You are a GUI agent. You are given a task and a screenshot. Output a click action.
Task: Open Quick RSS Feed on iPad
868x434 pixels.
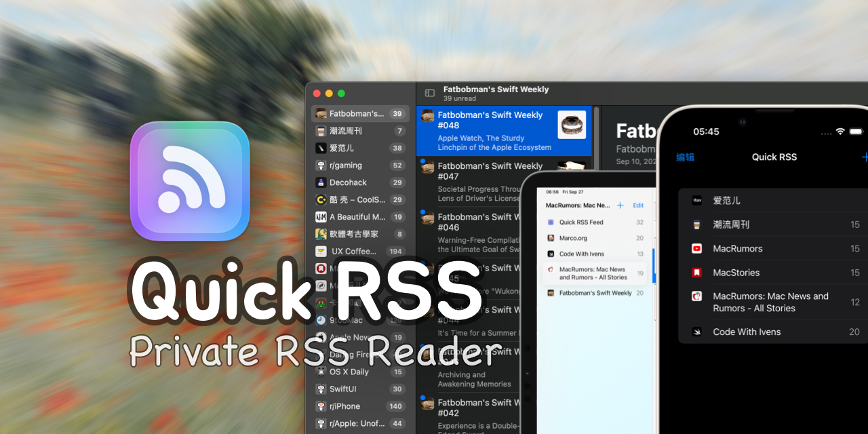pyautogui.click(x=595, y=222)
